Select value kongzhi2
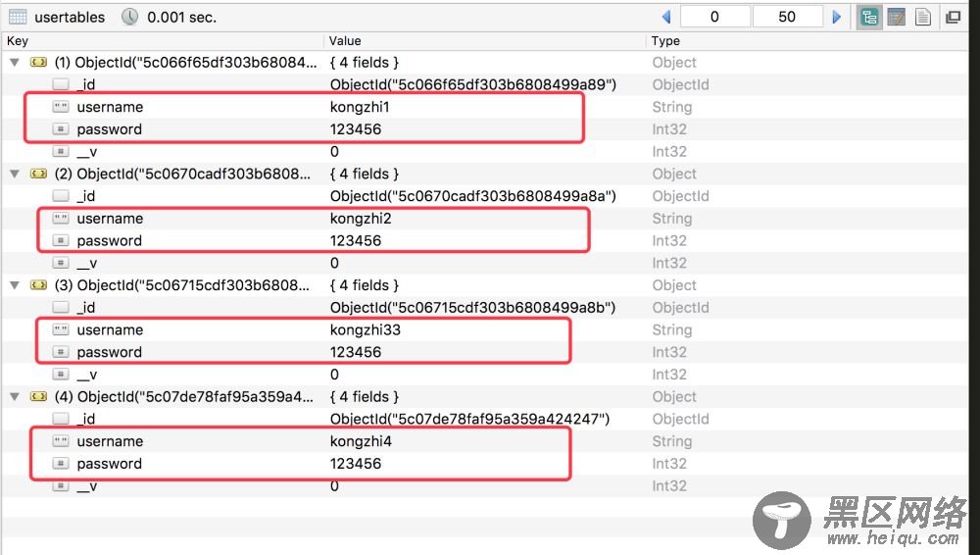980x555 pixels. 361,219
